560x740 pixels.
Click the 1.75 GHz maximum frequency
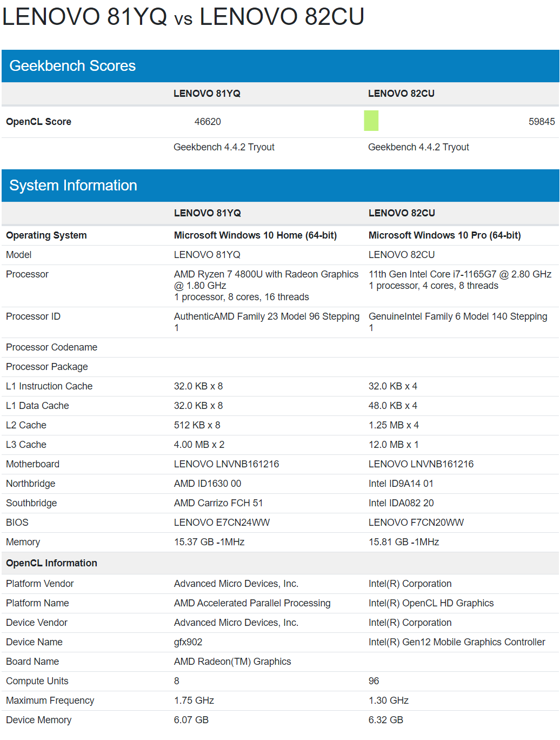pos(194,701)
